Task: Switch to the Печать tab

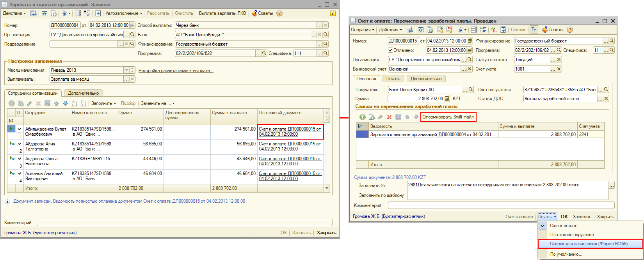Action: click(x=393, y=79)
